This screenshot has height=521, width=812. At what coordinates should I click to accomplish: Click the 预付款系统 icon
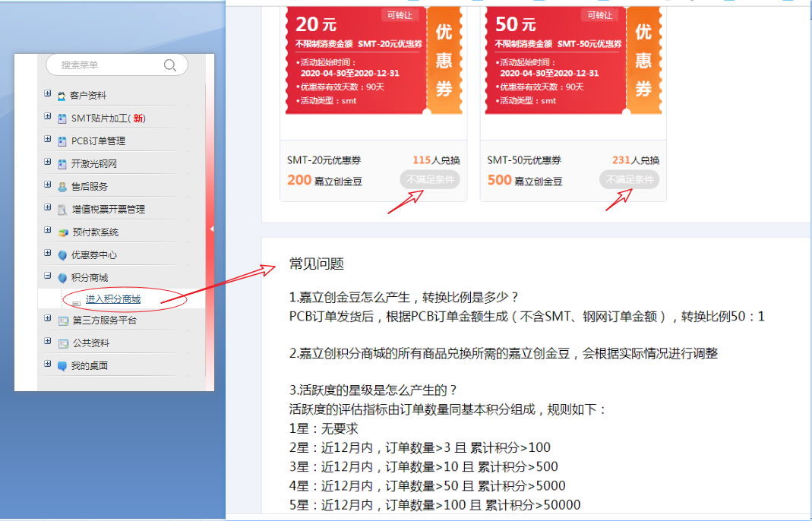point(63,232)
